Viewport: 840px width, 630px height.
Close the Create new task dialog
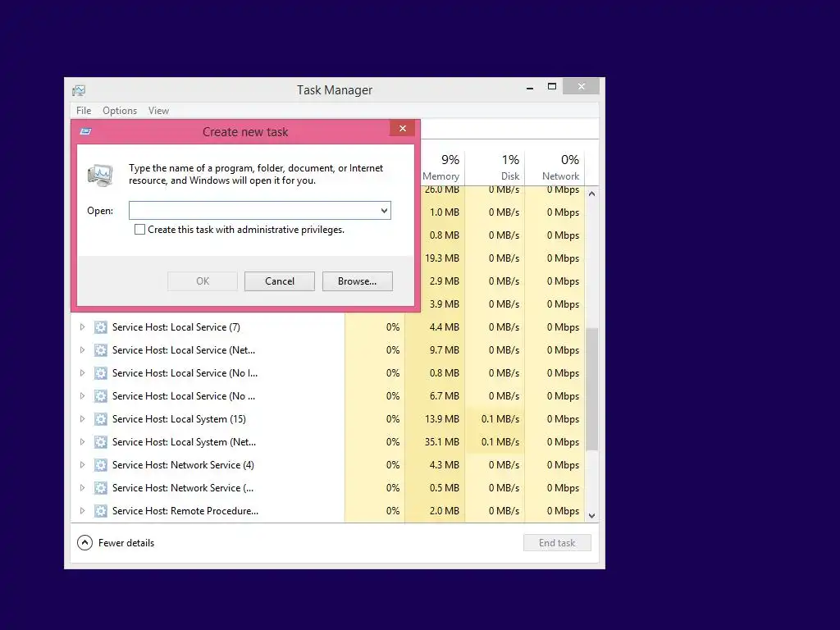[x=402, y=129]
